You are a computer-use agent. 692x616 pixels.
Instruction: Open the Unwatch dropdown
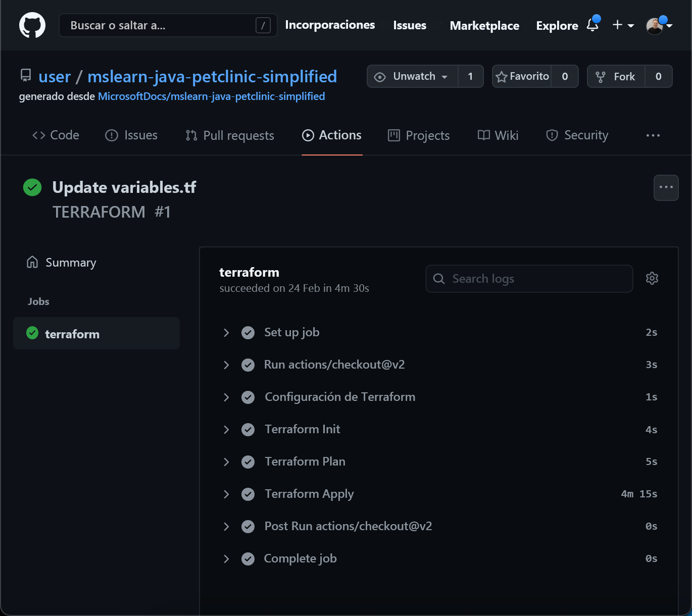[413, 76]
